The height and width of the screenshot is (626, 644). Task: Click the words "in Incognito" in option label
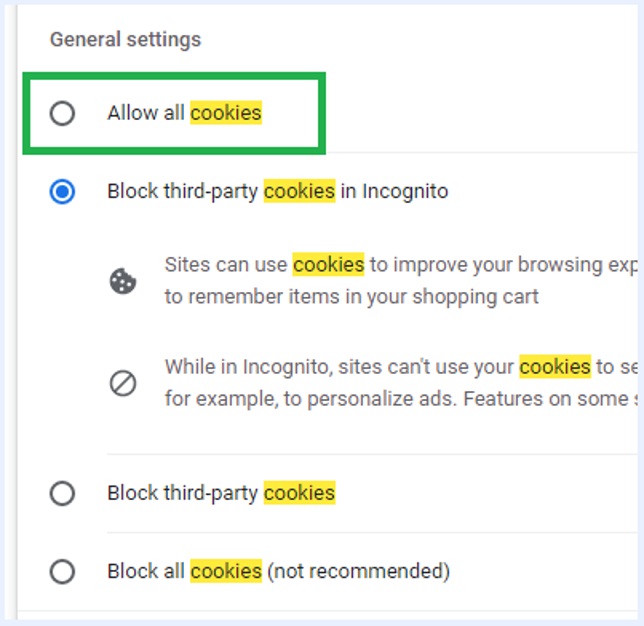(x=394, y=191)
